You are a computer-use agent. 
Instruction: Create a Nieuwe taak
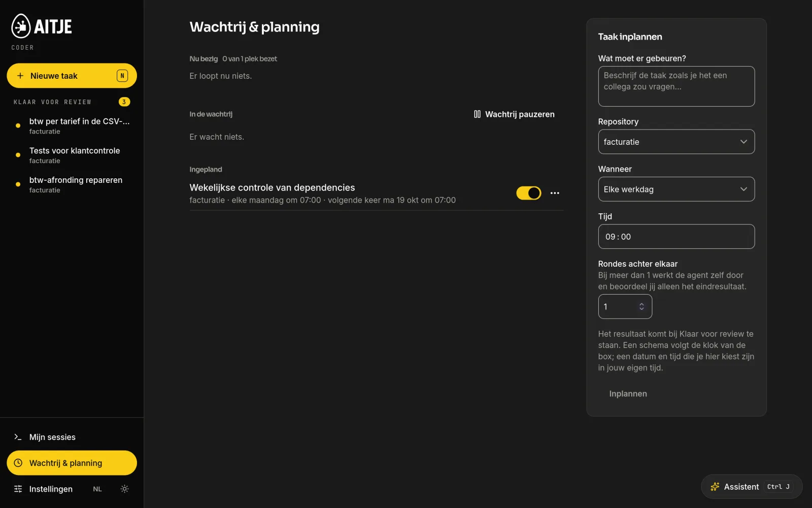(72, 76)
